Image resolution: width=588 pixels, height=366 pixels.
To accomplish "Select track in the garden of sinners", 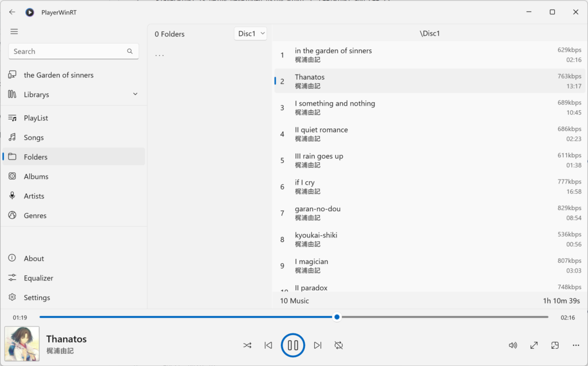I will coord(430,55).
